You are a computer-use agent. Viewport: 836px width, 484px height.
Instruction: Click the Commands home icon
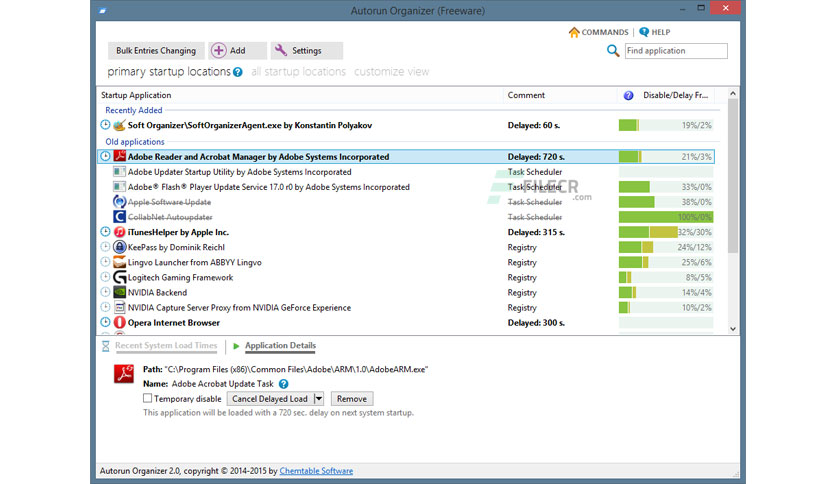click(574, 32)
